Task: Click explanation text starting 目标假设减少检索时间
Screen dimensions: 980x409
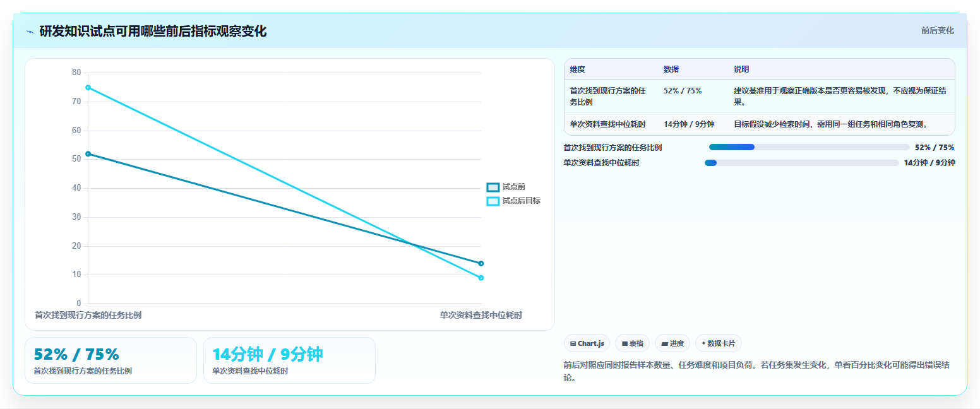Action: 830,124
